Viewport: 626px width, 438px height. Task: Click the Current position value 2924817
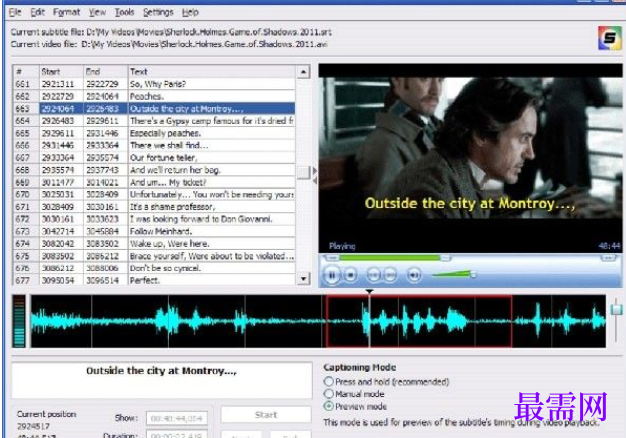33,426
